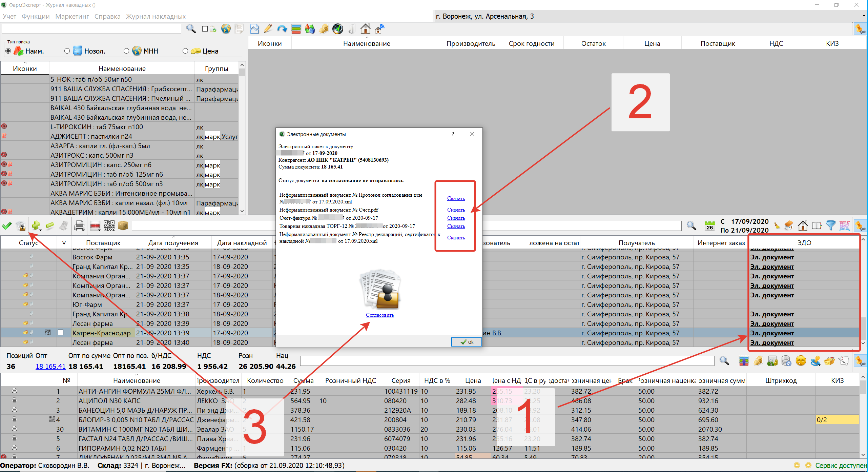The width and height of the screenshot is (868, 472).
Task: Toggle checkbox next to the top search magnifier
Action: 205,29
